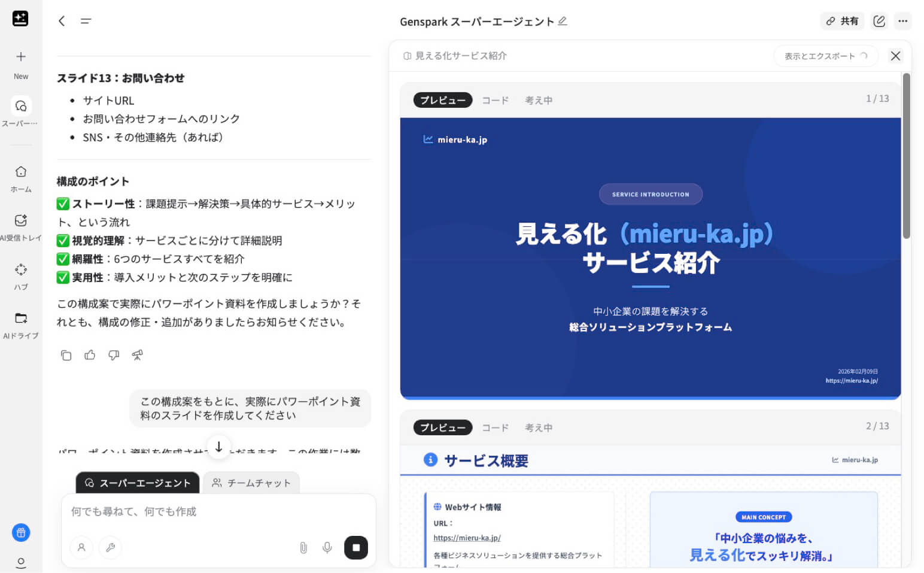Click the 共有 share button
This screenshot has height=573, width=924.
point(842,21)
